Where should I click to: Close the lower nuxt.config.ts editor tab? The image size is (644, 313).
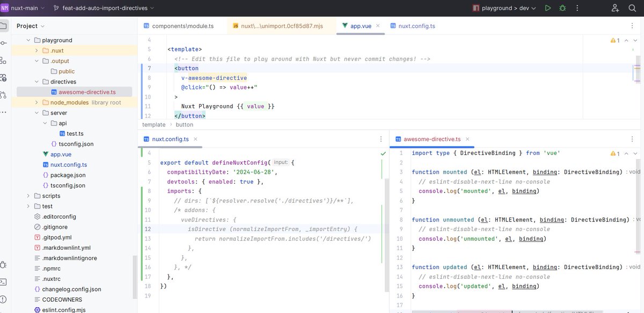tap(195, 139)
